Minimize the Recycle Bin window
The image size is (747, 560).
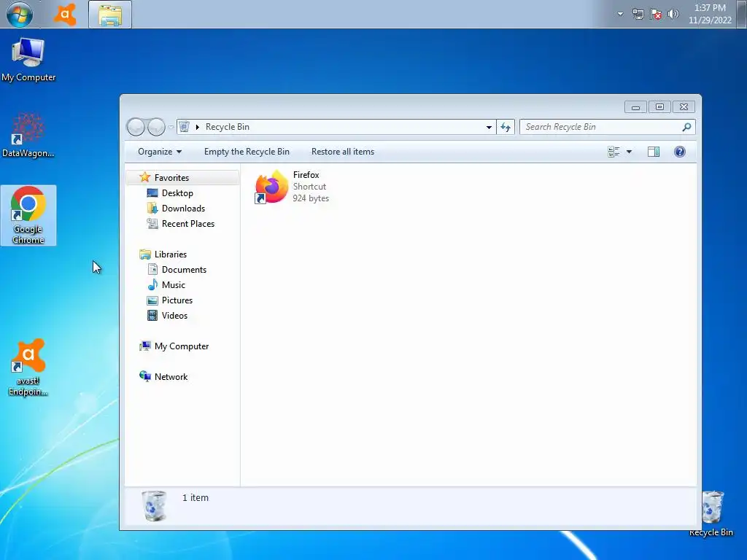[x=635, y=107]
